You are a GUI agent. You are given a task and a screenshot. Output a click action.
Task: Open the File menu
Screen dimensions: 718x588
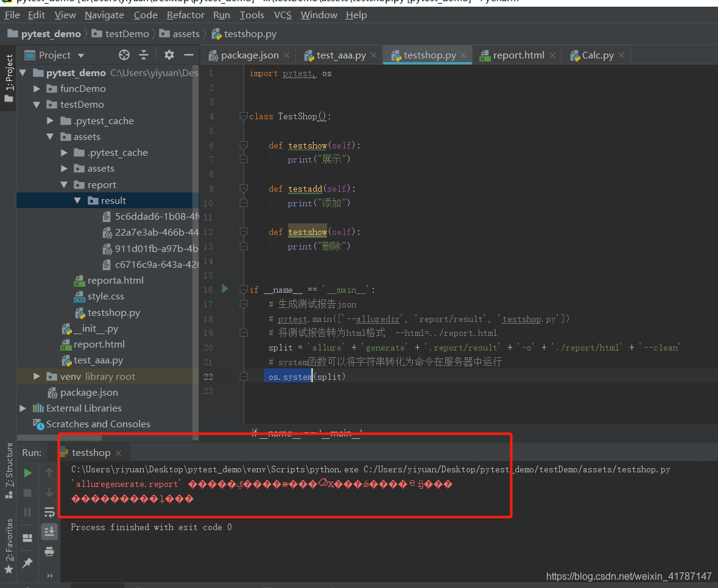coord(12,15)
